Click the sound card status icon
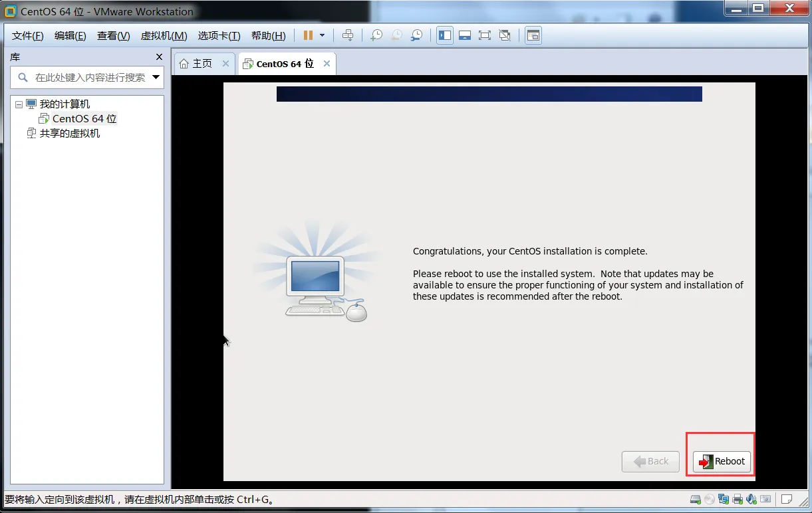The width and height of the screenshot is (812, 513). click(x=751, y=499)
